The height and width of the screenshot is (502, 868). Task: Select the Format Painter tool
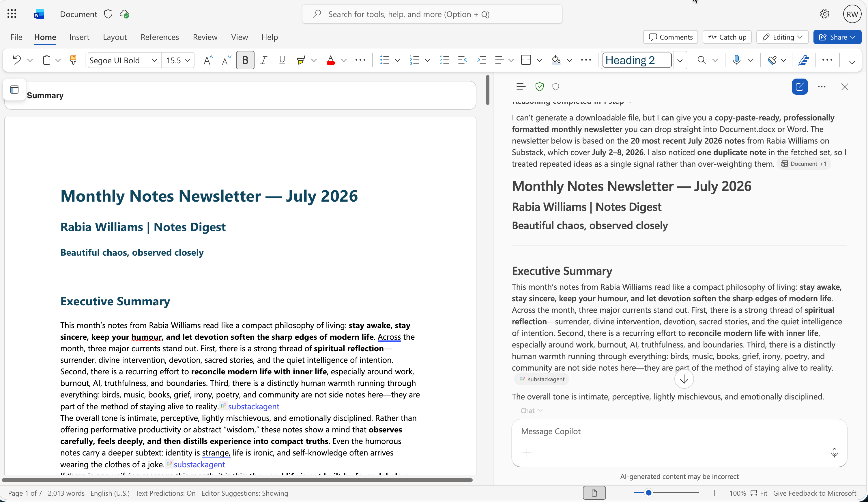(73, 60)
